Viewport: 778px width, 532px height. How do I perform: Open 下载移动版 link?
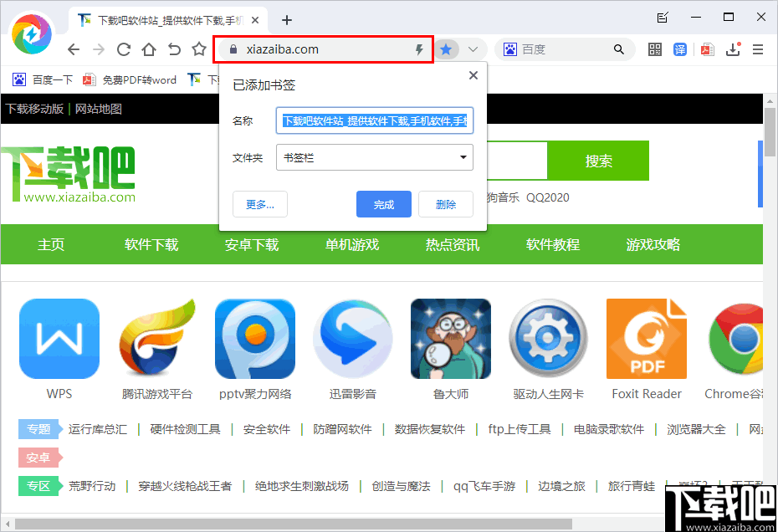click(34, 109)
